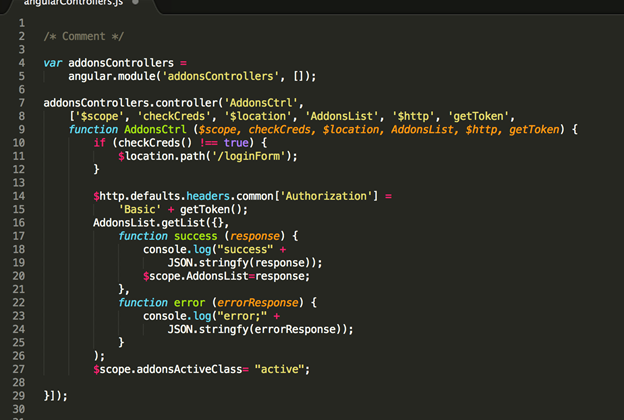Click '$scope.AddonsList' on line 20
The width and height of the screenshot is (624, 420).
195,276
